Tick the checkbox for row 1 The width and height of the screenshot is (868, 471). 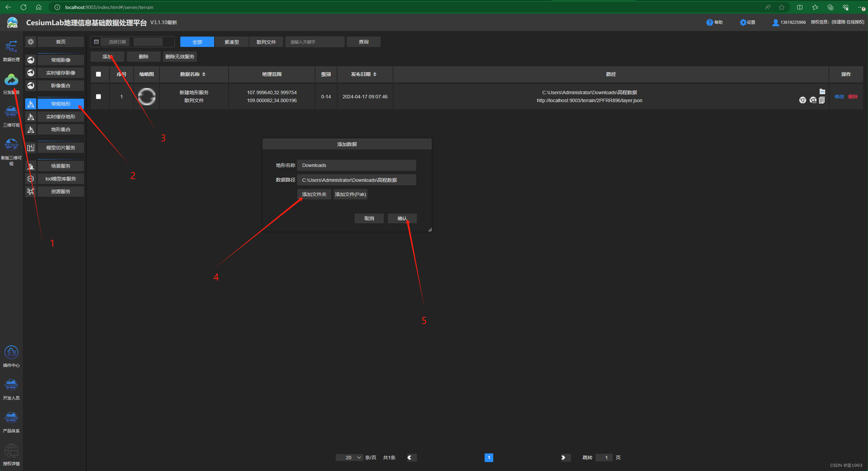(98, 97)
